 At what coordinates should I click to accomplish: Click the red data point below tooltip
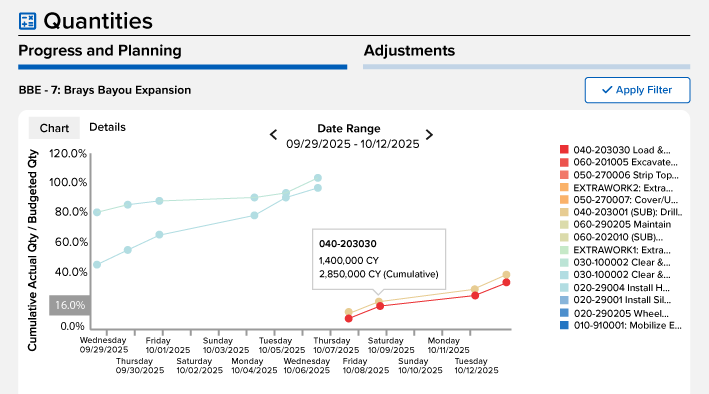[x=380, y=306]
